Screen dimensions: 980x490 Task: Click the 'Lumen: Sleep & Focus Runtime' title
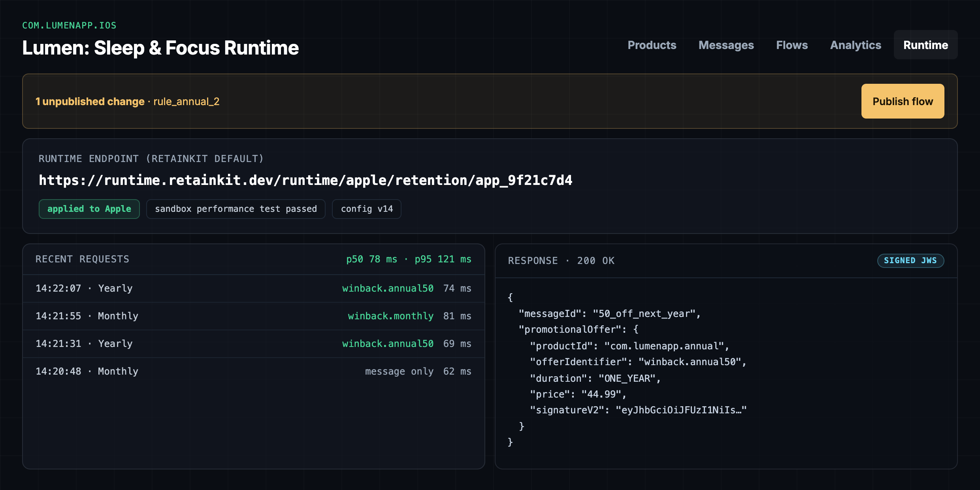pos(160,48)
